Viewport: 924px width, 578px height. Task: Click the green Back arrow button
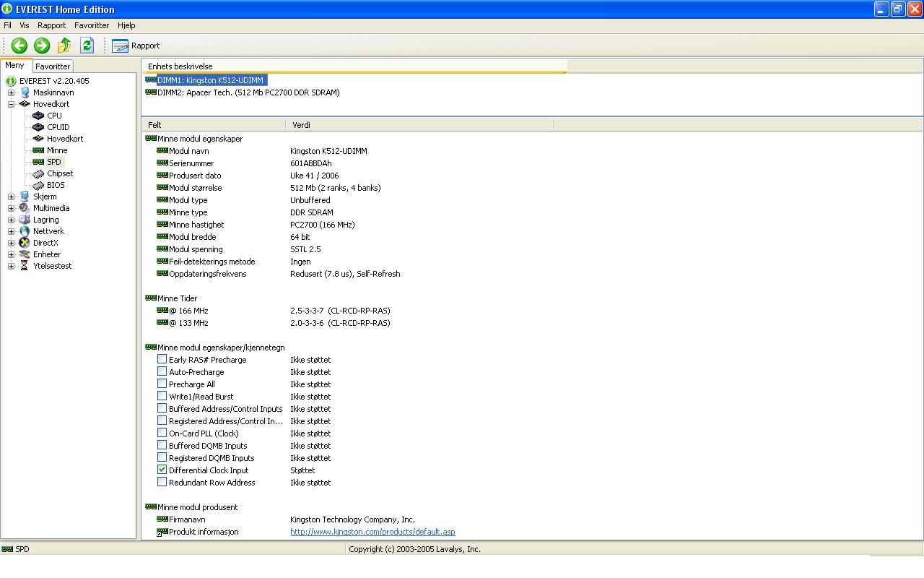19,46
